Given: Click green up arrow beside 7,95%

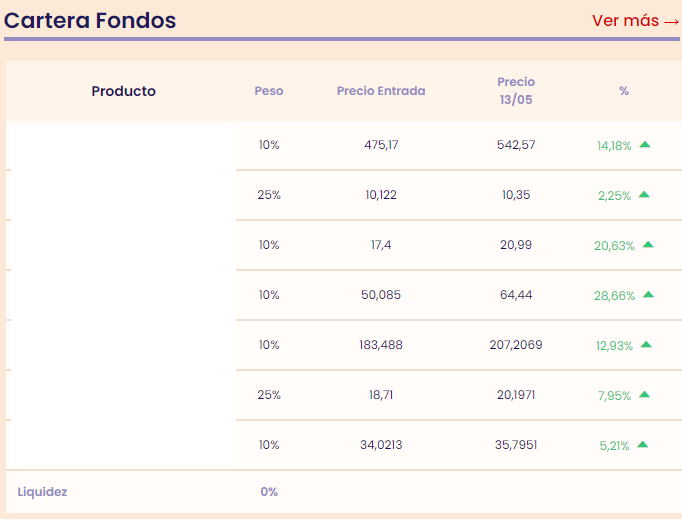Looking at the screenshot, I should [x=644, y=395].
